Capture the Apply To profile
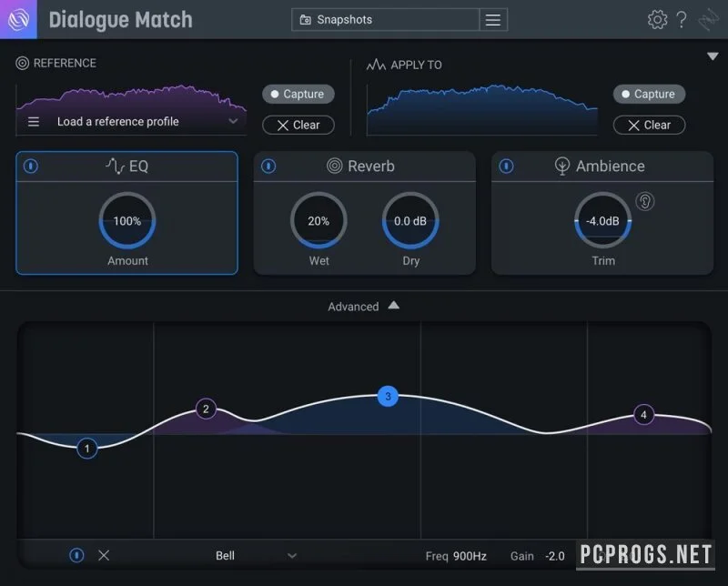This screenshot has width=728, height=586. 649,94
